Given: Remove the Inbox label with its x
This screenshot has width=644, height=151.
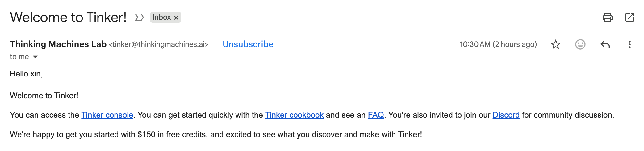Looking at the screenshot, I should point(176,18).
